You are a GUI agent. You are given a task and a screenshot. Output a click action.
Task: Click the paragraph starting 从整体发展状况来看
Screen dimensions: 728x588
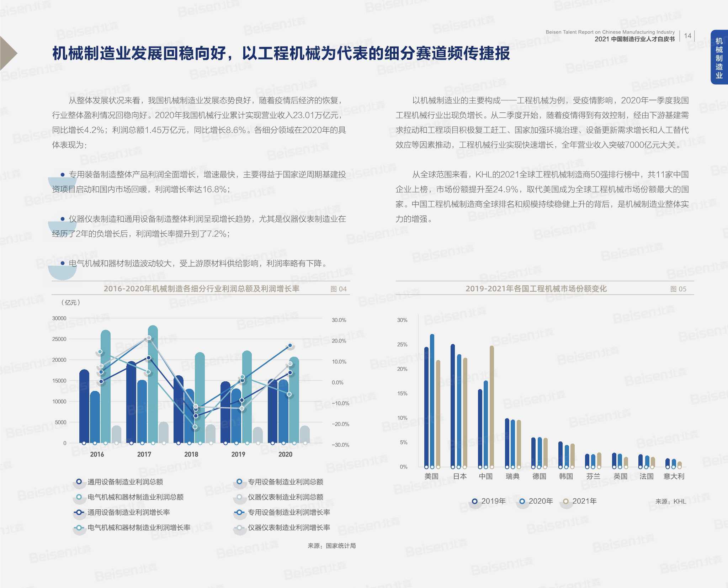(199, 123)
